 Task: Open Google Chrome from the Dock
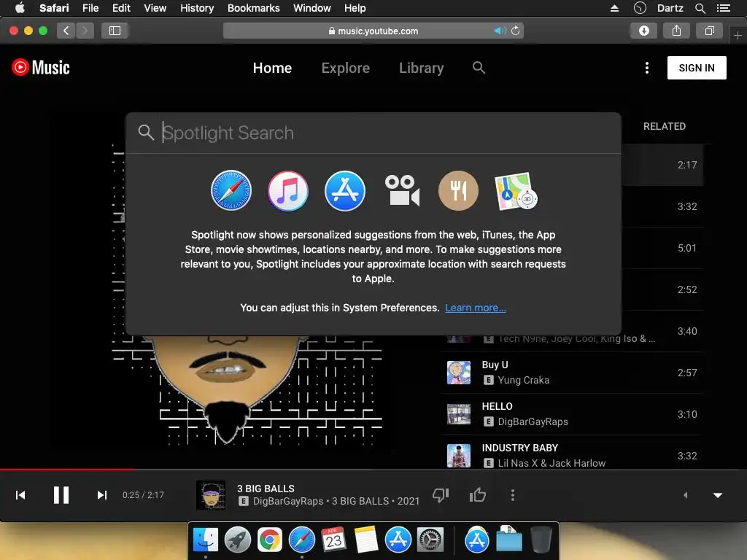click(270, 540)
